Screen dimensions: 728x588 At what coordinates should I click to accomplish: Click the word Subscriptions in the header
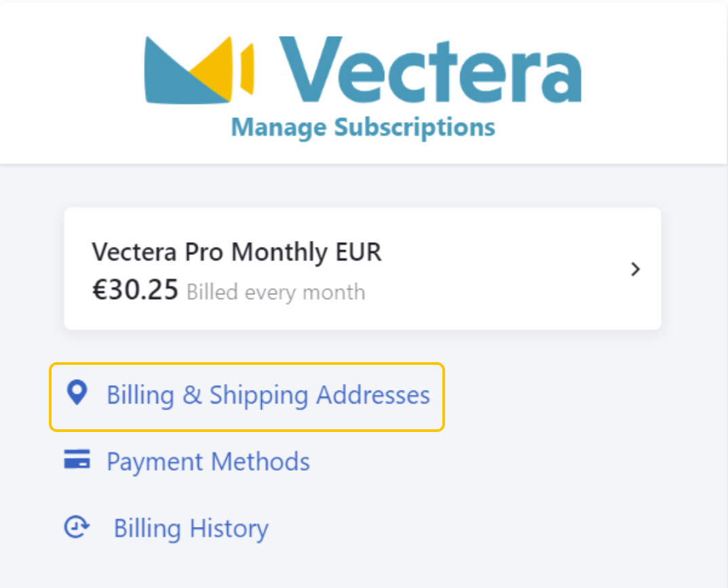click(x=415, y=127)
